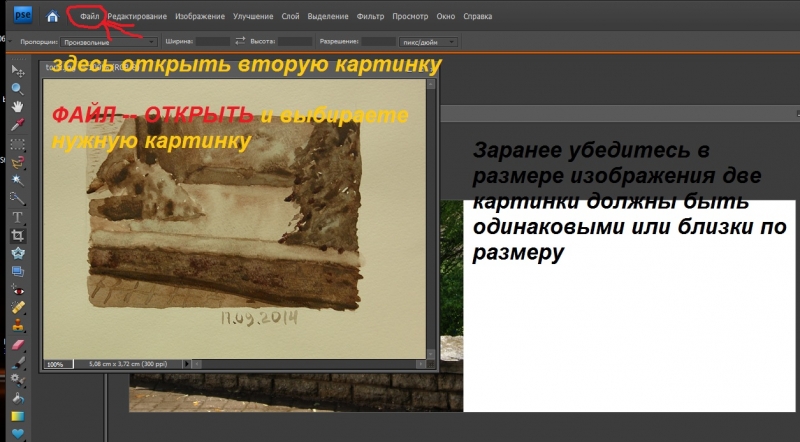Open the Слой menu
The width and height of the screenshot is (800, 442).
click(x=289, y=17)
